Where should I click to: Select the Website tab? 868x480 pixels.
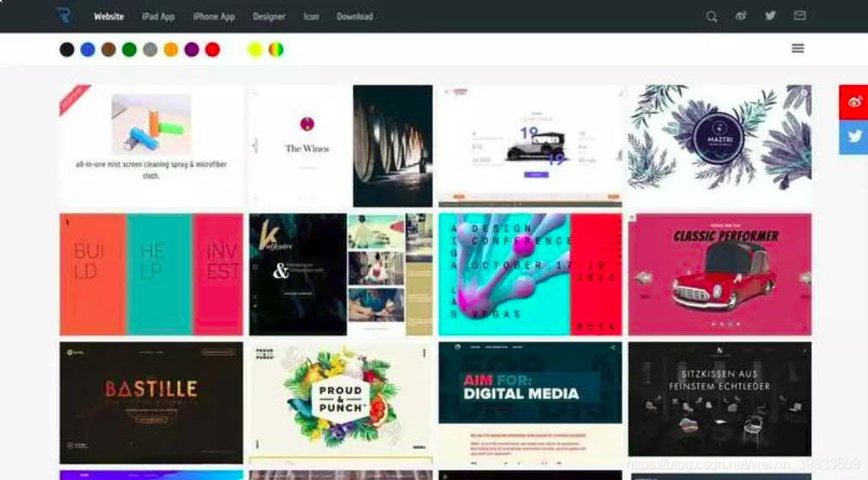tap(108, 16)
